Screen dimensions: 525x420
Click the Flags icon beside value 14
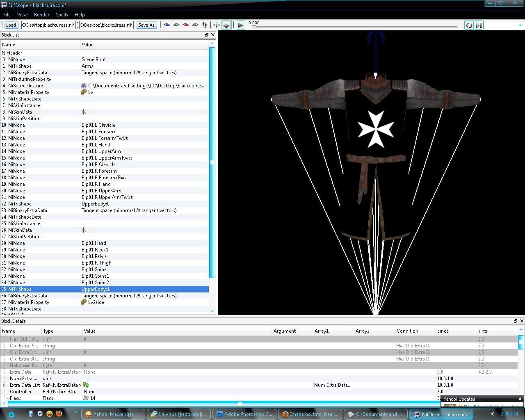coord(86,398)
